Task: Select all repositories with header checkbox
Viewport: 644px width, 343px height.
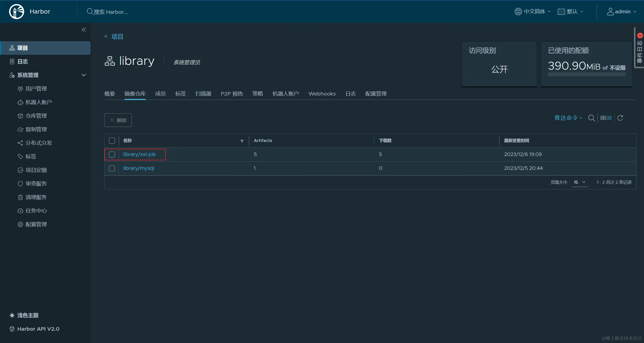Action: pos(112,141)
